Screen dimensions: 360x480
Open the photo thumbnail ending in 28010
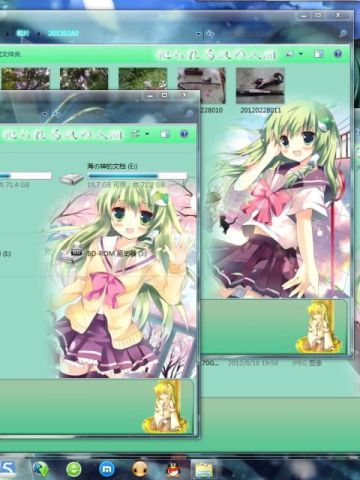212,86
